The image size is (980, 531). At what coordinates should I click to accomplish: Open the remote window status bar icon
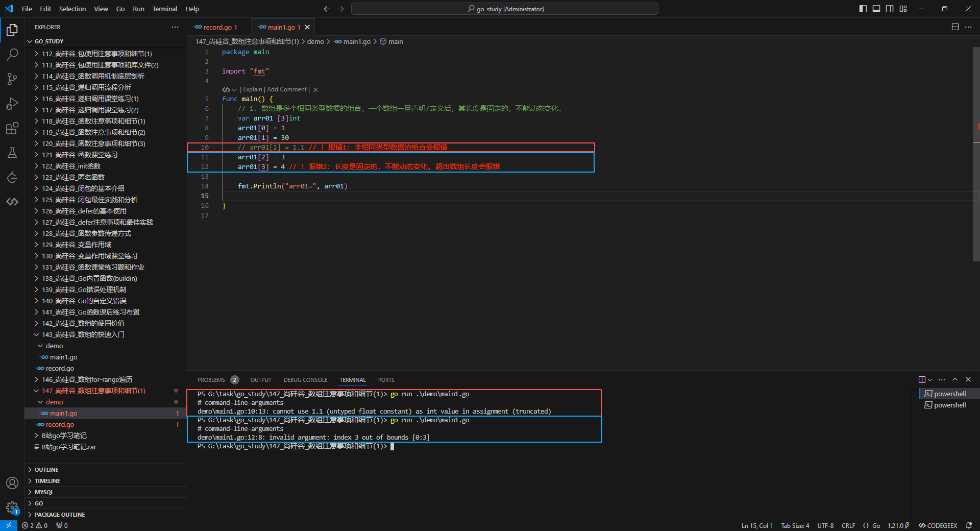9,525
